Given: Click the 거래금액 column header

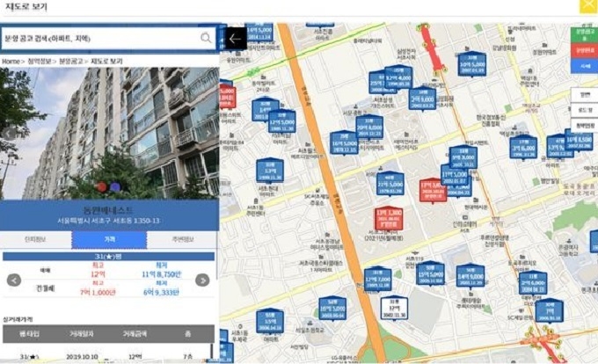Looking at the screenshot, I should [135, 334].
